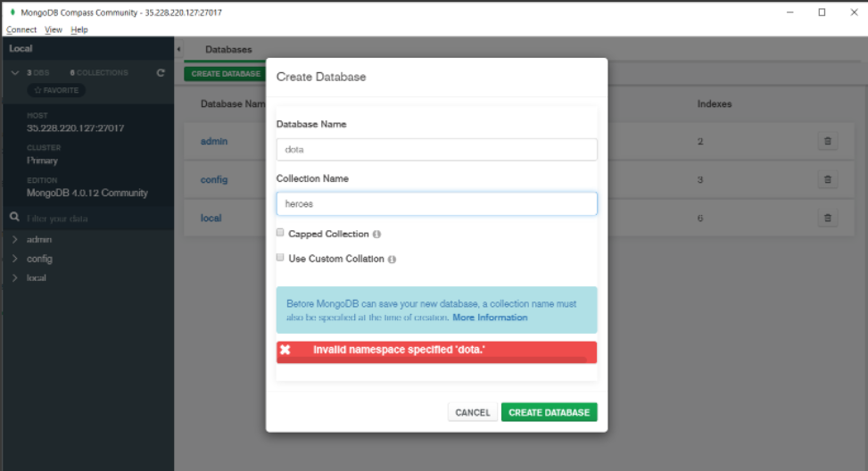Open the admin database link in table

pos(214,141)
